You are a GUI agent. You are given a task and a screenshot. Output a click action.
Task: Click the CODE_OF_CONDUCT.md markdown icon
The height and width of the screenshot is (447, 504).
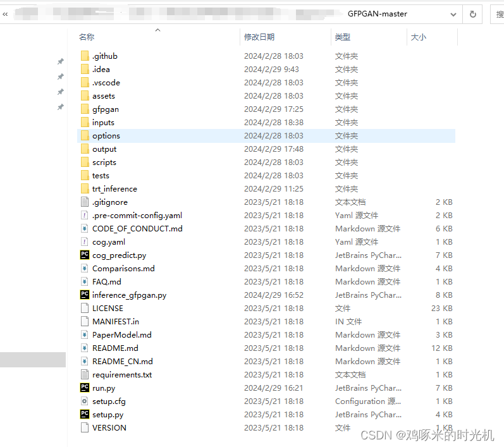coord(85,228)
